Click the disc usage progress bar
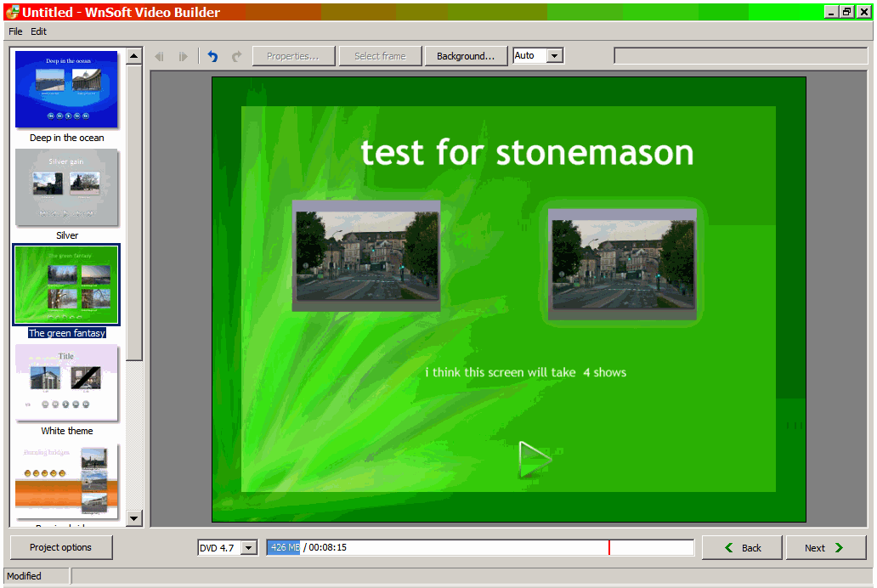 pos(480,547)
